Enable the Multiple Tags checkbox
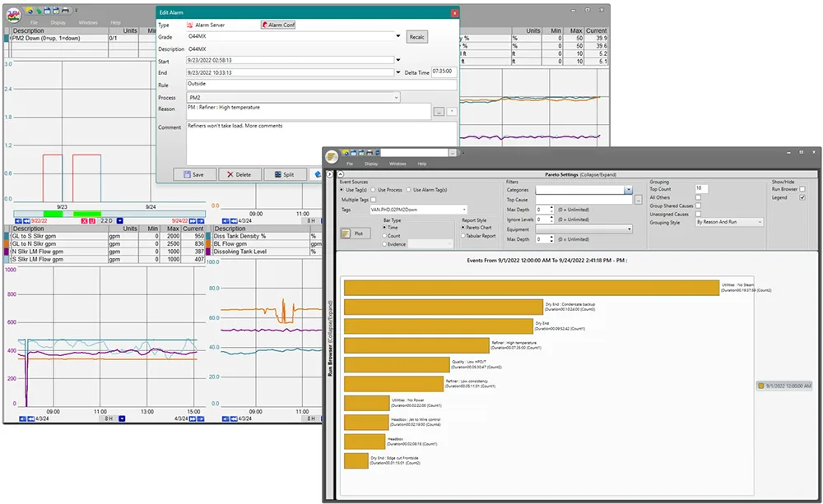Image resolution: width=823 pixels, height=504 pixels. coord(373,200)
